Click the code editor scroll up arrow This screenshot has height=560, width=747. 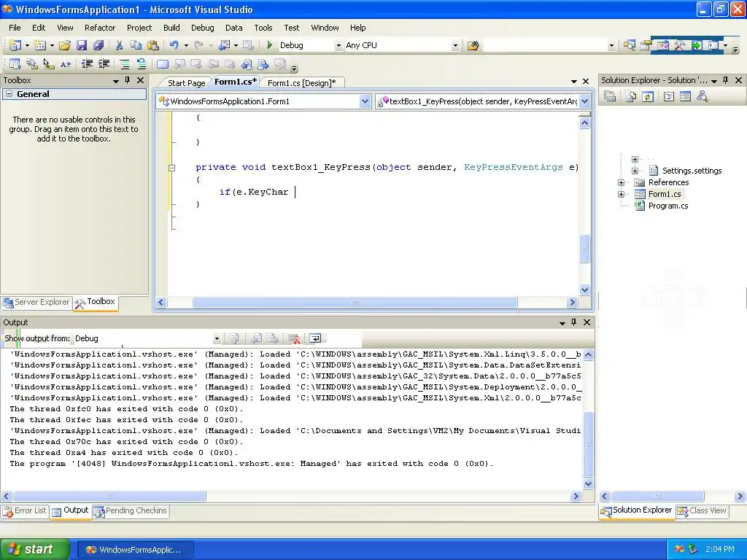(x=584, y=122)
